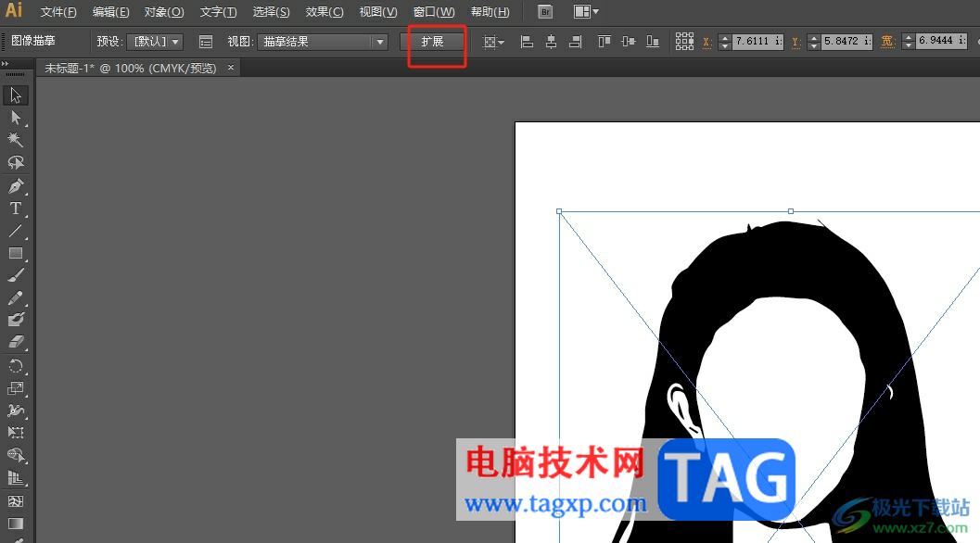Open the 效果(C) menu
The image size is (980, 543).
325,12
